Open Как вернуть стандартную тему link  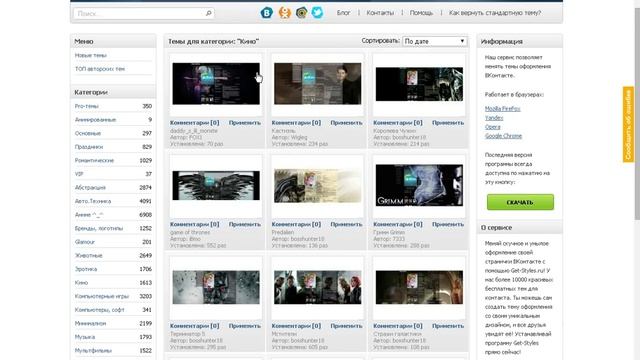495,13
